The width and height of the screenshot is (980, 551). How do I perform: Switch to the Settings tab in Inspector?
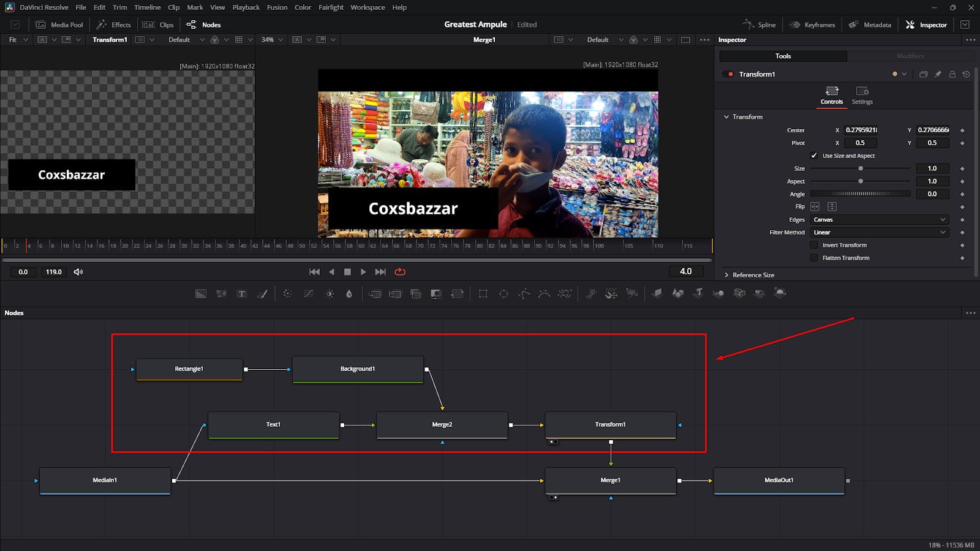(862, 96)
